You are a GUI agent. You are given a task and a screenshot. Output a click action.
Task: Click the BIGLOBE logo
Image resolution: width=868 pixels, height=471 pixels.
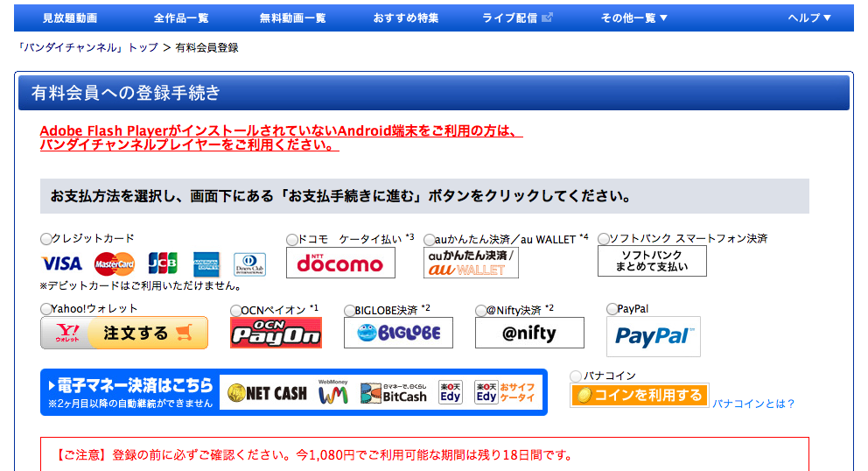[x=398, y=333]
